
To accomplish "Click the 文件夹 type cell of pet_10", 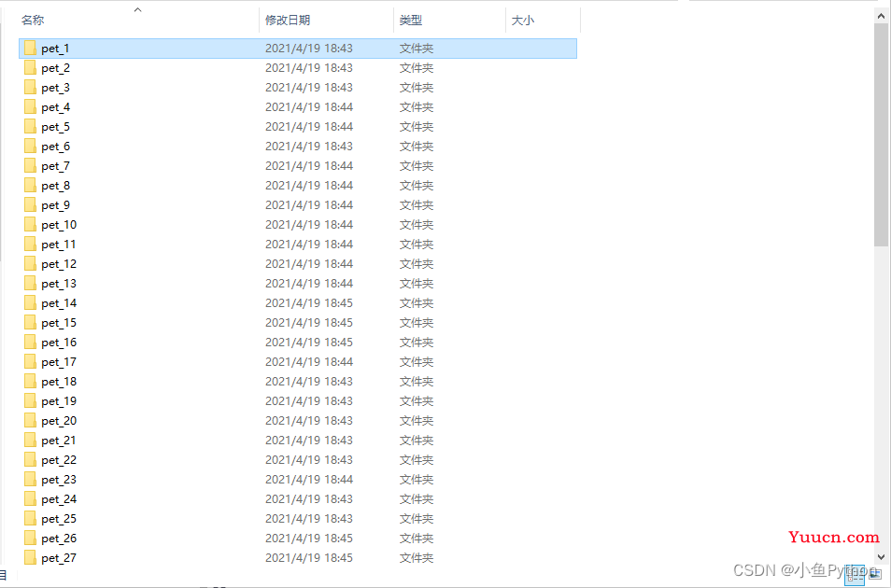I will tap(416, 225).
